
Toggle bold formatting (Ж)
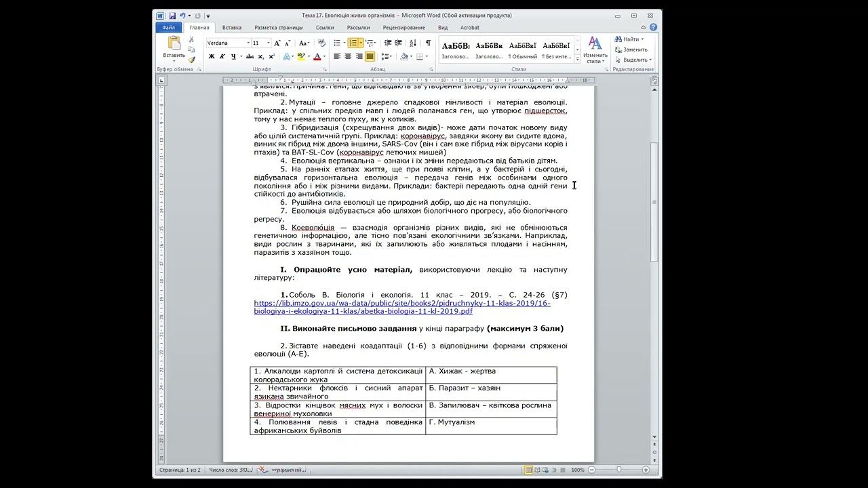(x=212, y=56)
